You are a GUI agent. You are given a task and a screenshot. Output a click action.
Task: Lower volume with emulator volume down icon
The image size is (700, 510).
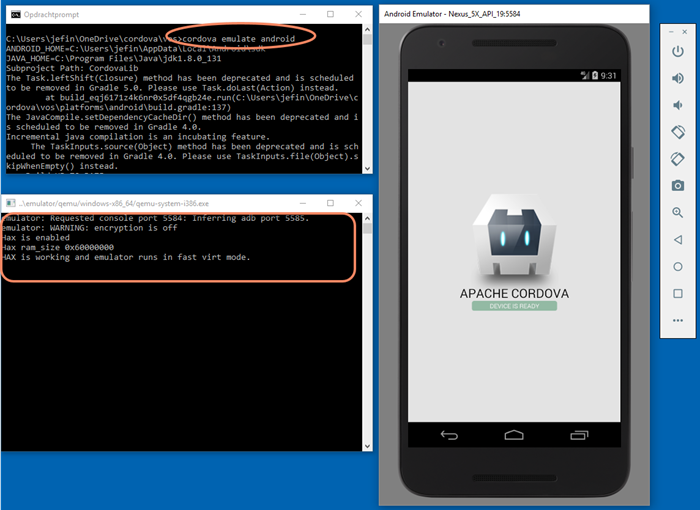pos(678,105)
